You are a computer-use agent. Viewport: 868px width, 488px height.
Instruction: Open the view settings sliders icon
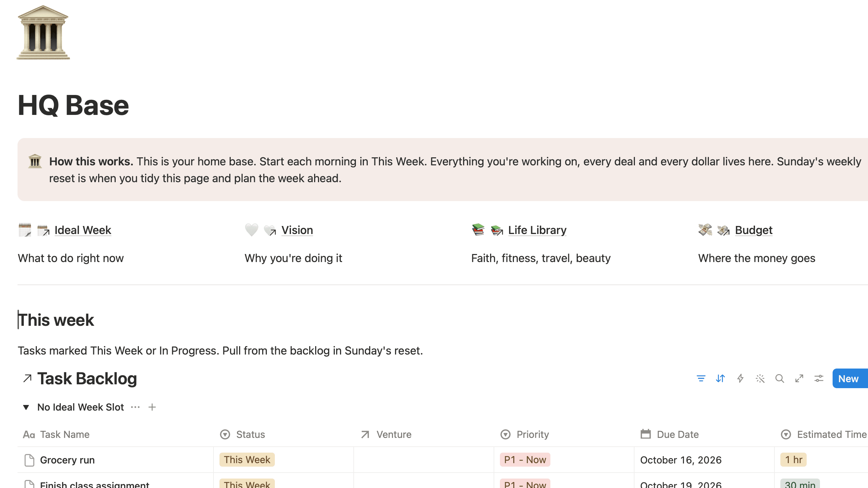pyautogui.click(x=819, y=378)
